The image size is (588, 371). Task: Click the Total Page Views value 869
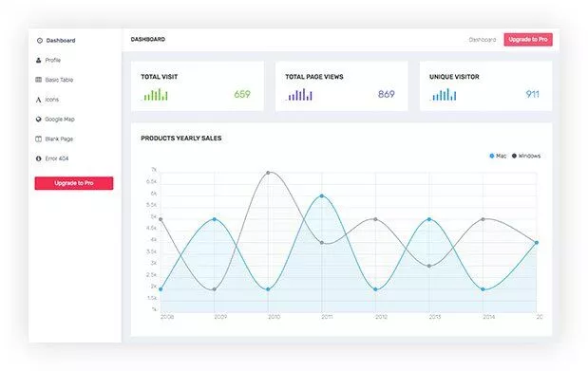[x=387, y=94]
